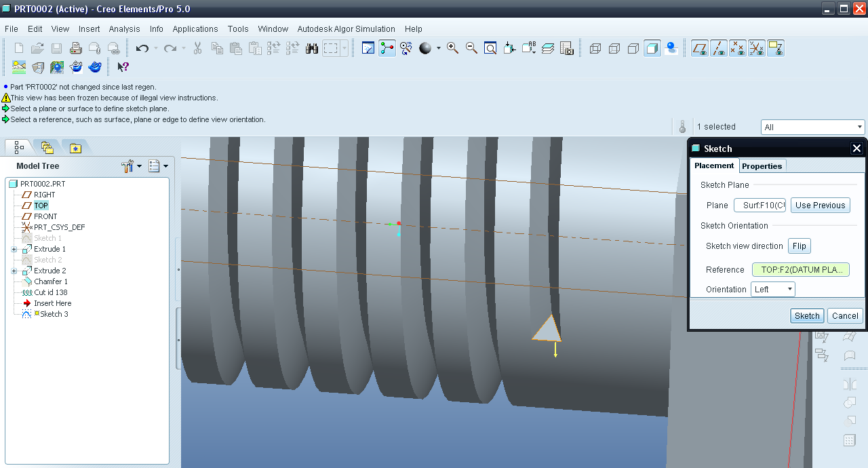Toggle annotation element display
The width and height of the screenshot is (868, 468).
tap(776, 48)
